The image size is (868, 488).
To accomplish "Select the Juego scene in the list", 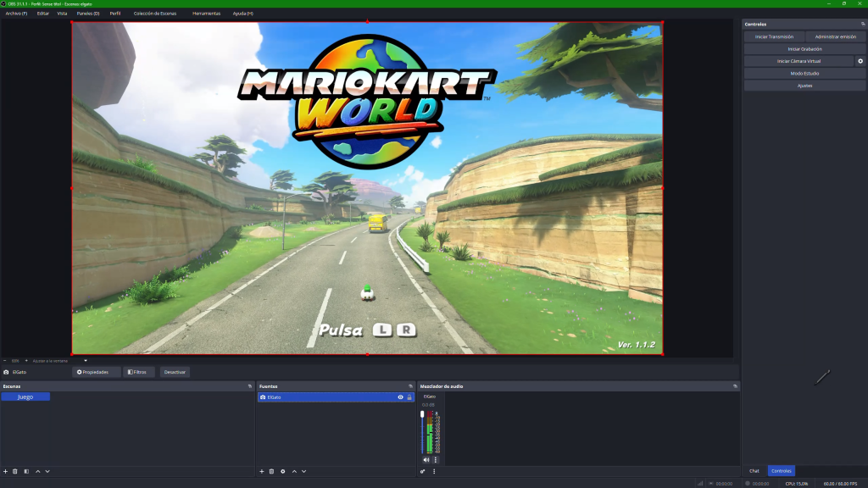I will click(25, 396).
